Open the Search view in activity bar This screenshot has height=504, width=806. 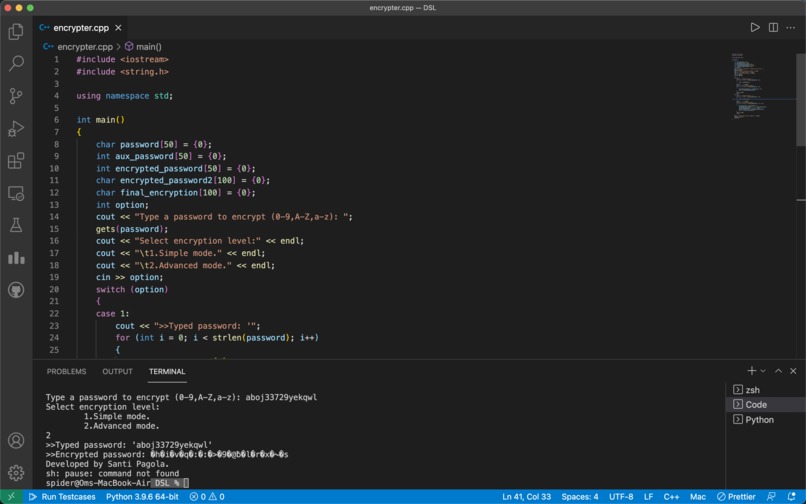[16, 64]
